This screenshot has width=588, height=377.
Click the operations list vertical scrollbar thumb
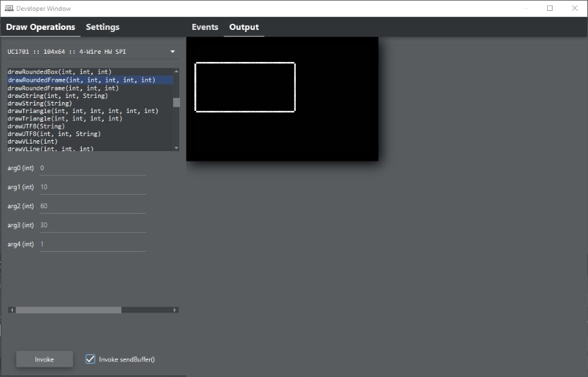[176, 102]
